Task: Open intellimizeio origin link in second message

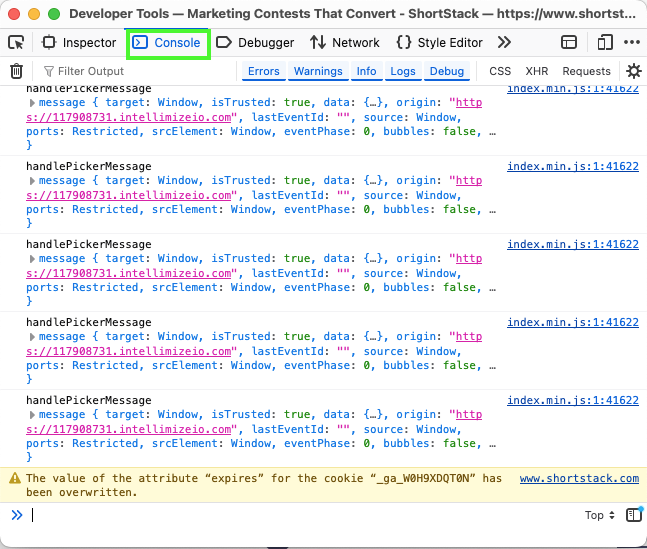Action: [x=254, y=188]
